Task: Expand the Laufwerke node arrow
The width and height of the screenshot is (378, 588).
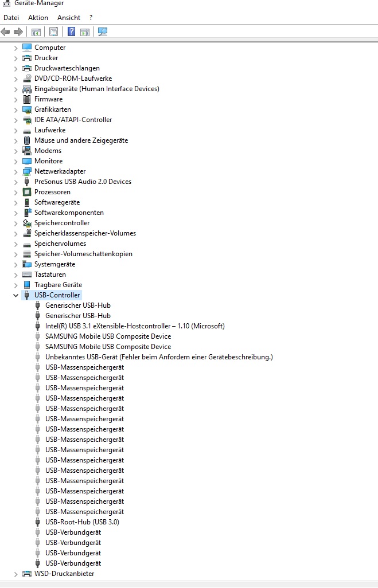Action: click(x=15, y=131)
